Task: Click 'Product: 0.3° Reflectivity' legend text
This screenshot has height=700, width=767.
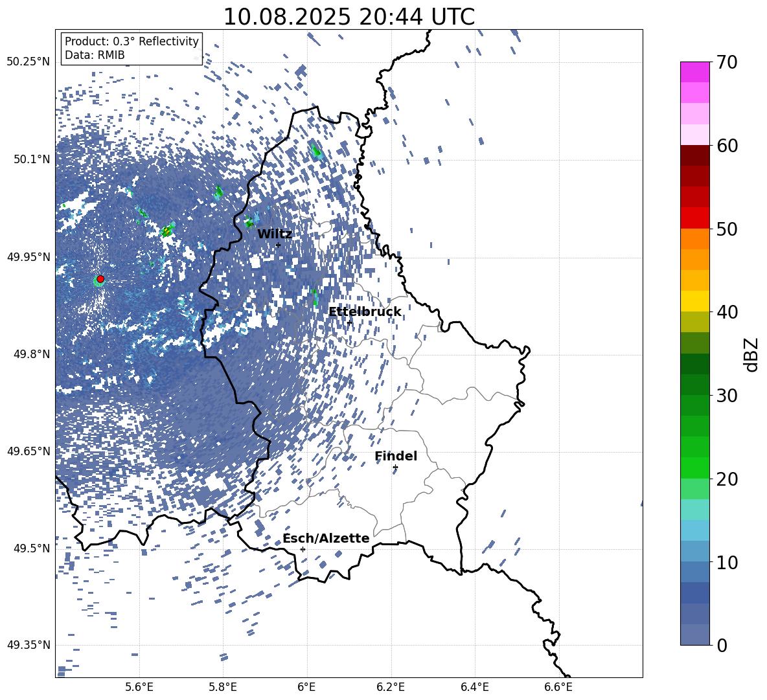Action: pyautogui.click(x=132, y=41)
